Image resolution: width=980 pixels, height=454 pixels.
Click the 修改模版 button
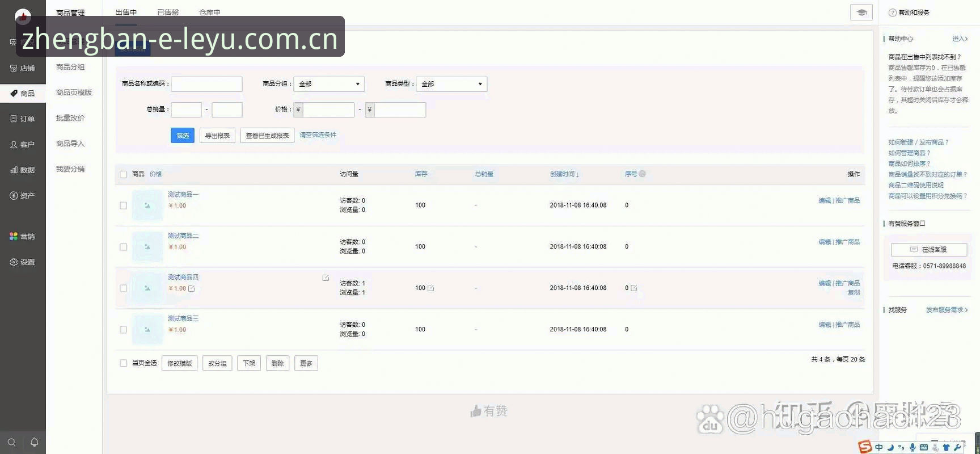click(179, 363)
